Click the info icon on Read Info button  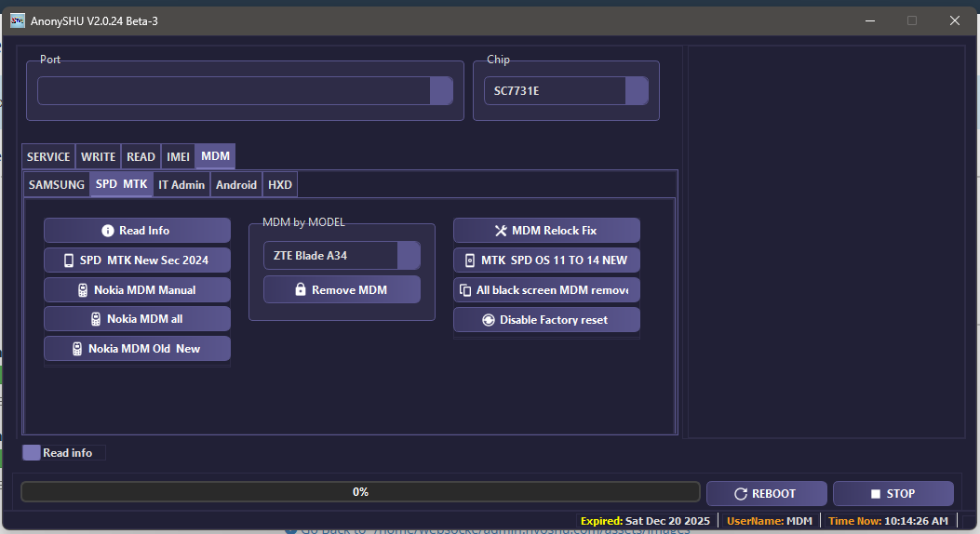tap(108, 231)
